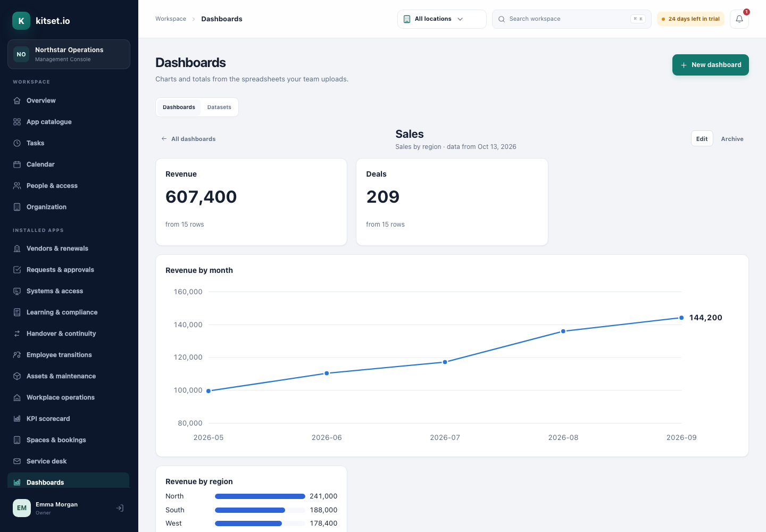766x532 pixels.
Task: Open Spaces & bookings in sidebar
Action: 69,440
